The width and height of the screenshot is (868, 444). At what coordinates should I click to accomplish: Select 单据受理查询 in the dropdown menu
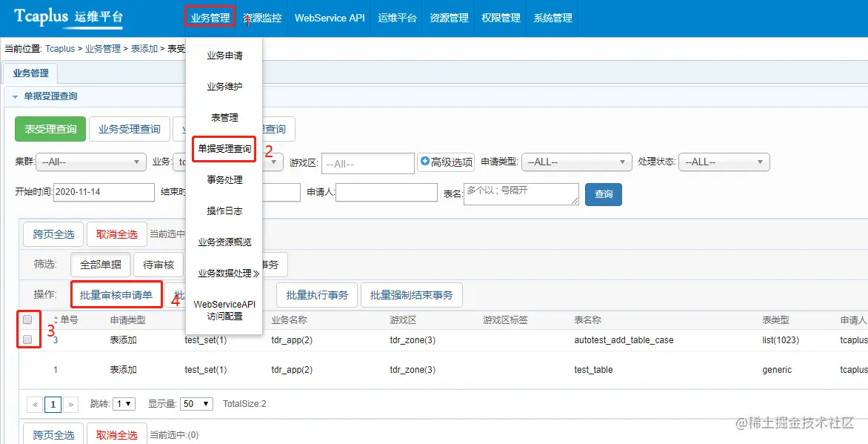[x=224, y=148]
